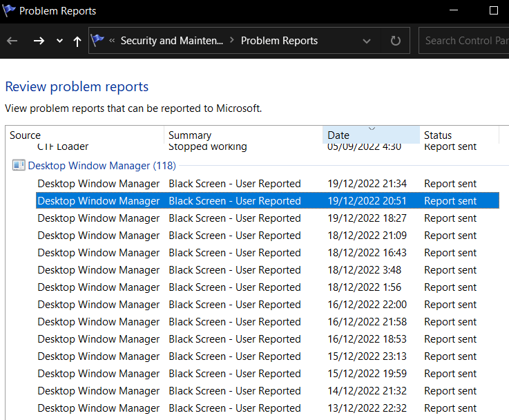Viewport: 509px width, 420px height.
Task: Focus the Search Control Panel field
Action: [x=464, y=41]
